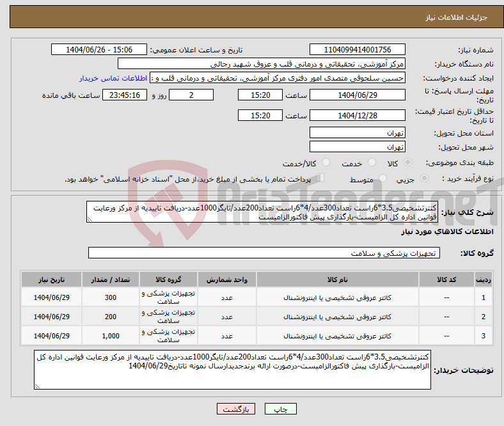Click the بازگشت back button
504x426 pixels.
click(x=236, y=409)
